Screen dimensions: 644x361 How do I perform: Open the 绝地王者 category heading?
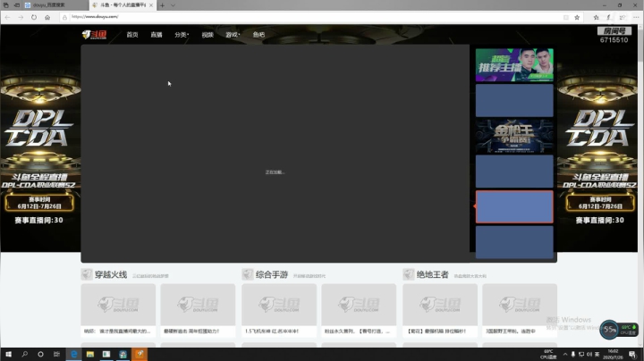(x=433, y=274)
